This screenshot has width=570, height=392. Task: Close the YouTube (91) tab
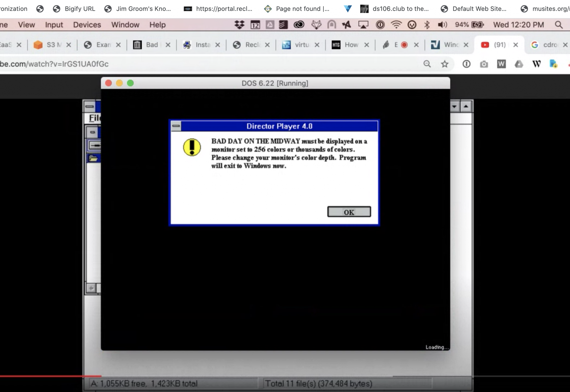[515, 45]
